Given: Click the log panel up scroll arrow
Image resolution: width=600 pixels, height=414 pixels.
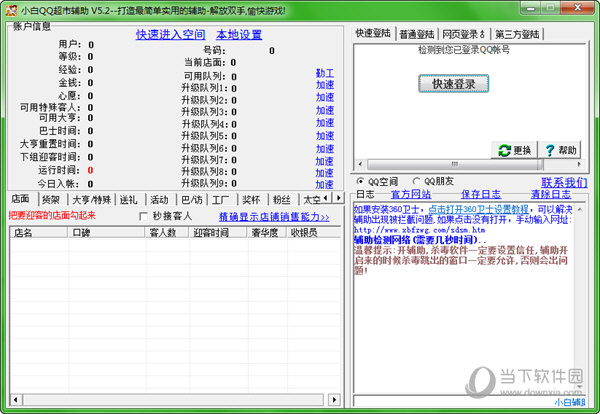Looking at the screenshot, I should click(580, 210).
